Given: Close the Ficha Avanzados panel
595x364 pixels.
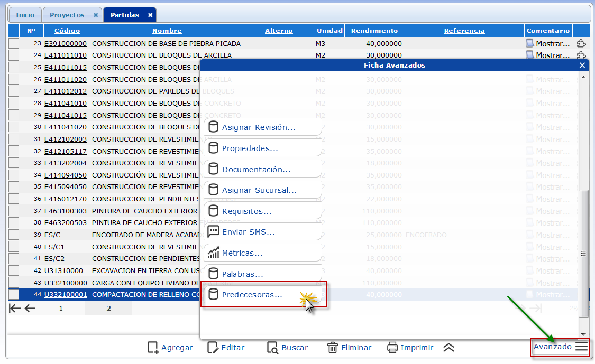Looking at the screenshot, I should tap(582, 65).
